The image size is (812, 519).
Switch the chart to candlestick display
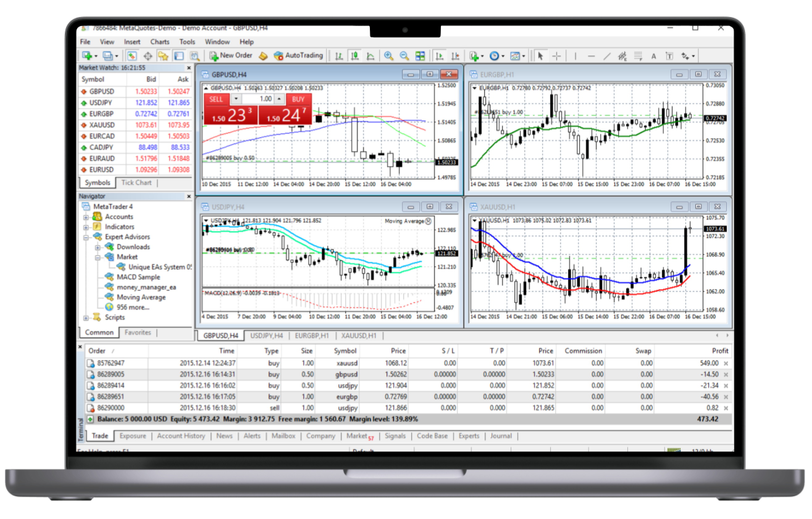point(355,55)
